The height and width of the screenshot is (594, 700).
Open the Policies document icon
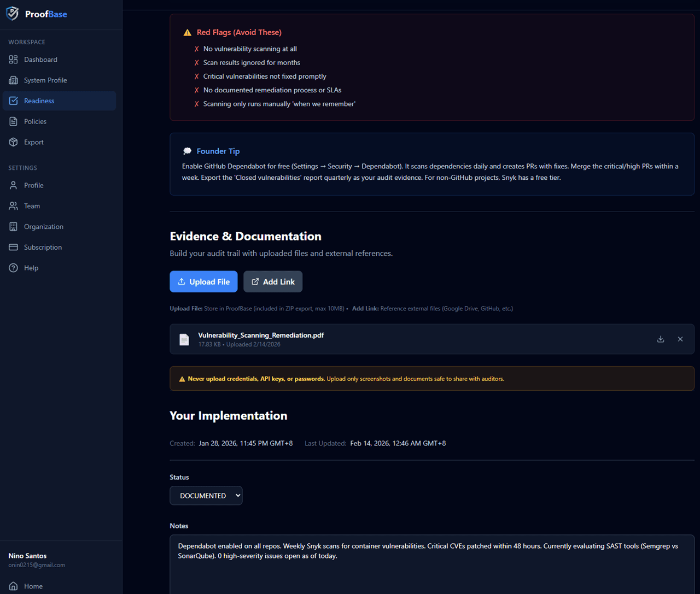(x=13, y=121)
